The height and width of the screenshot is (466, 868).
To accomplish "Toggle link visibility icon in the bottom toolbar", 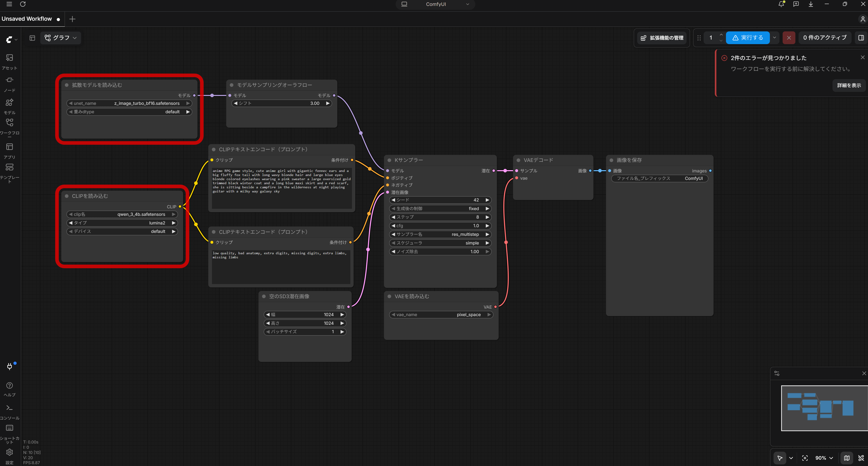I will click(861, 458).
